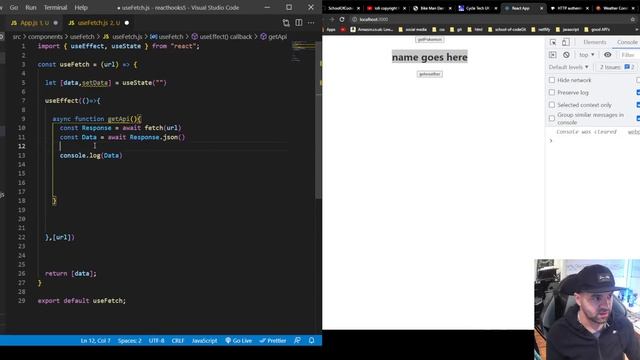Change line ending via CRLF in status bar
Screen dimensions: 640x360
click(178, 340)
